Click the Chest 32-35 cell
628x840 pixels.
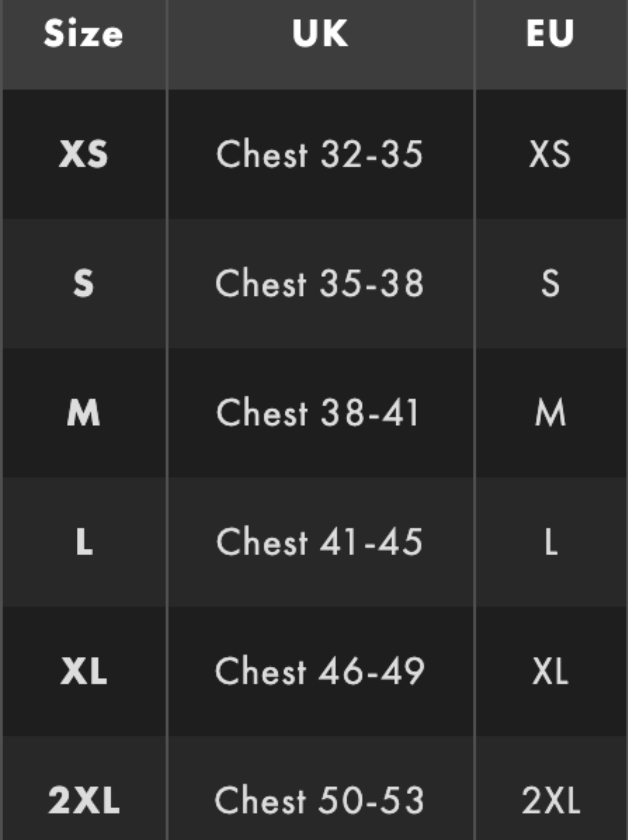pos(320,154)
